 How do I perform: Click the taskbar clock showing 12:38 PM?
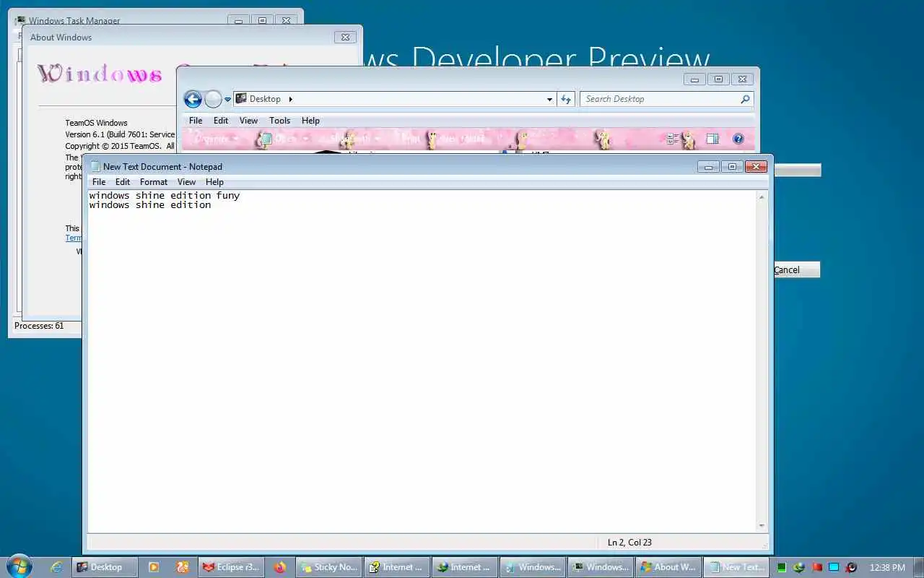click(887, 568)
